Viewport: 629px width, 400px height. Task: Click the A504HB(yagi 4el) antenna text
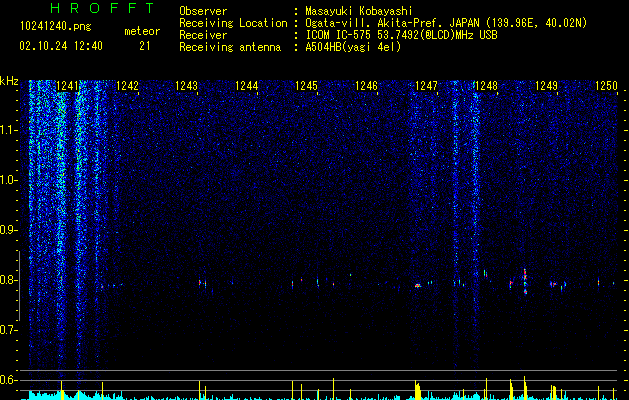pos(353,47)
